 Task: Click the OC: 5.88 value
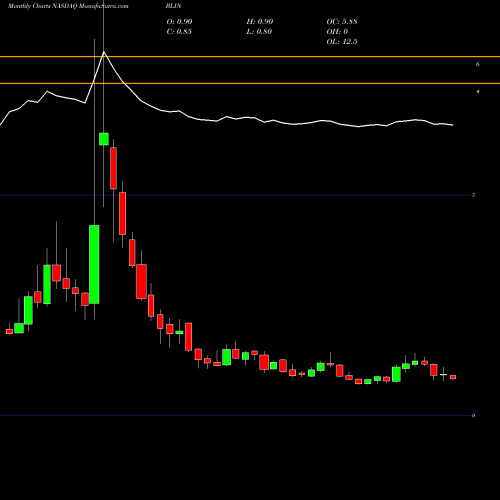pyautogui.click(x=342, y=22)
